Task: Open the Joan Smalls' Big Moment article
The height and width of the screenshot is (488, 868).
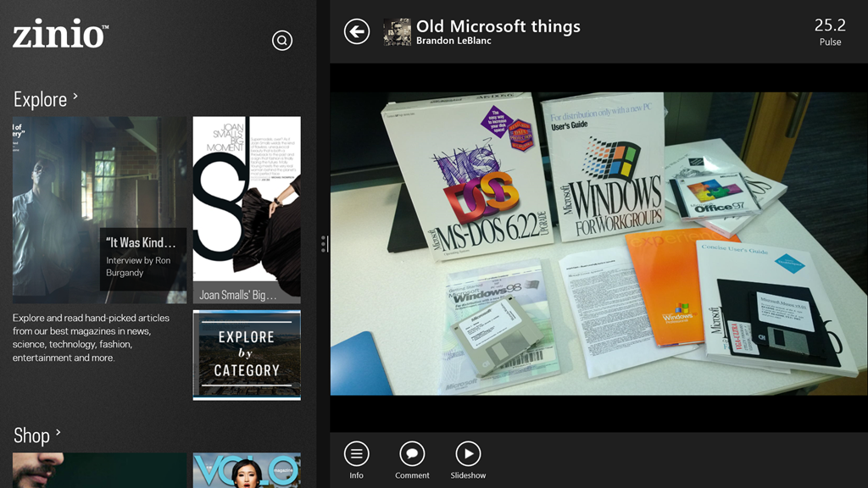Action: click(247, 210)
